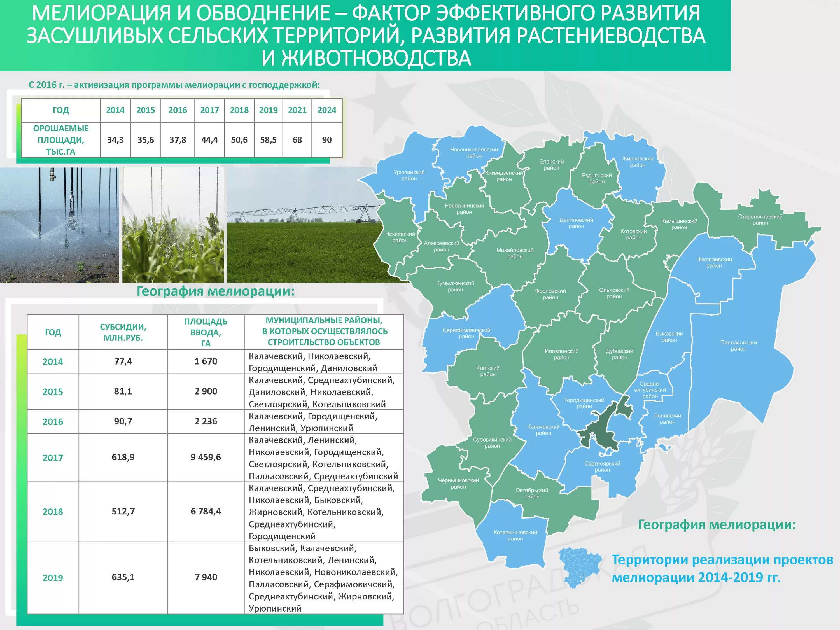Select Серафимовичский район on the map
The height and width of the screenshot is (630, 840).
click(466, 333)
